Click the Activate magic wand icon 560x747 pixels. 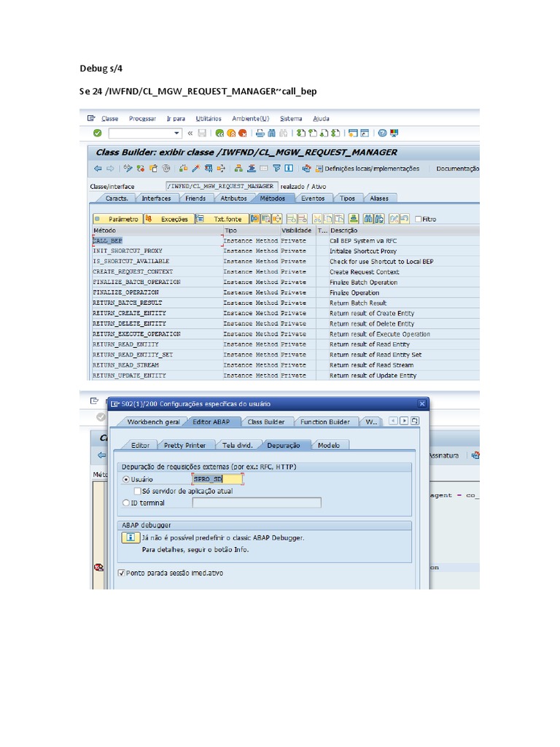195,169
